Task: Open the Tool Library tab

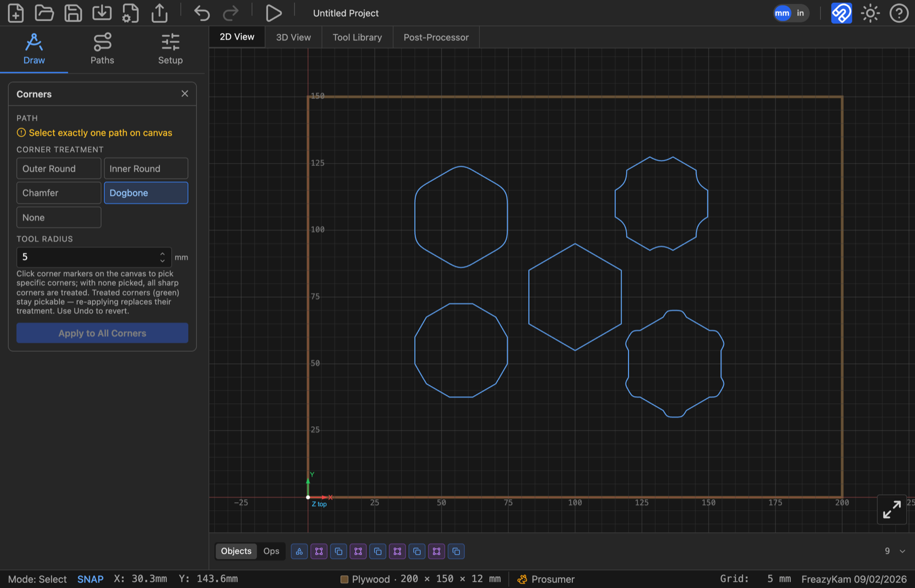Action: click(x=357, y=37)
